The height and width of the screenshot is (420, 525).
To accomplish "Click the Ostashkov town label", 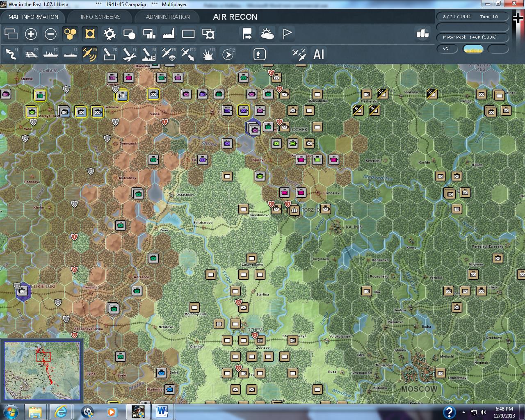I will click(x=185, y=195).
